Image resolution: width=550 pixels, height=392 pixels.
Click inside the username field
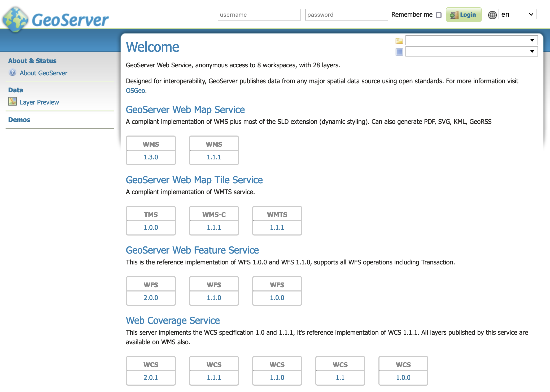coord(259,15)
